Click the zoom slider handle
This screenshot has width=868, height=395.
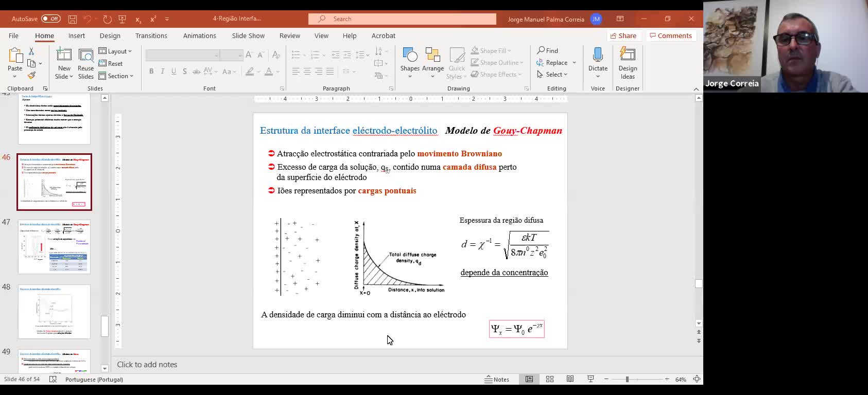coord(627,379)
